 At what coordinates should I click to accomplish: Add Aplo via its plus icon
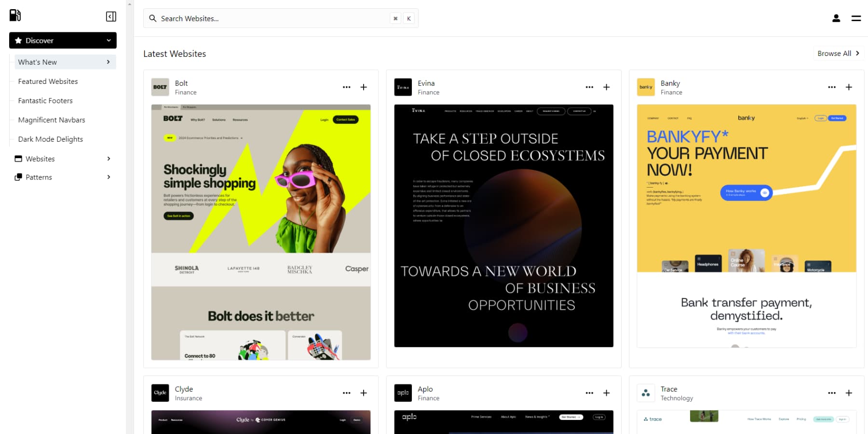pyautogui.click(x=606, y=393)
